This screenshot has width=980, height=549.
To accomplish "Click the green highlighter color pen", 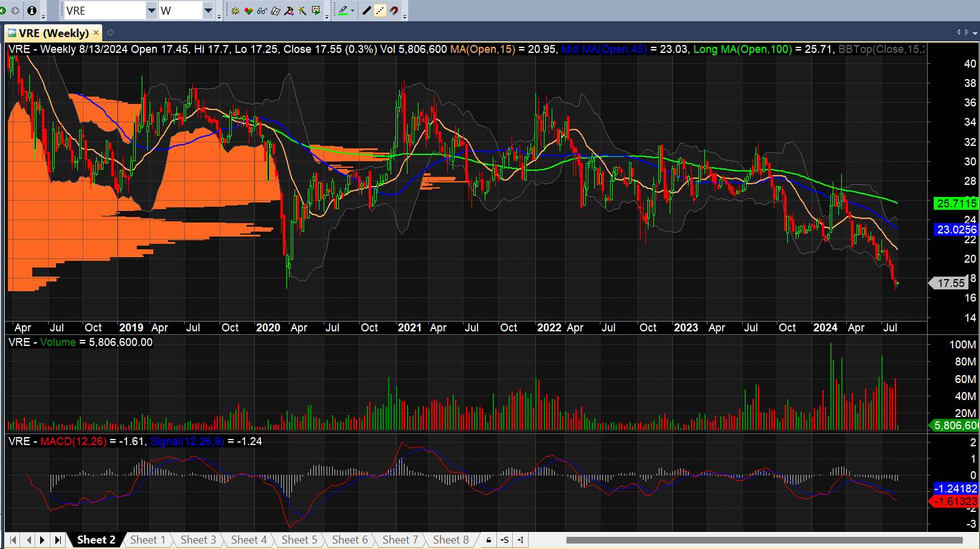I will (343, 10).
